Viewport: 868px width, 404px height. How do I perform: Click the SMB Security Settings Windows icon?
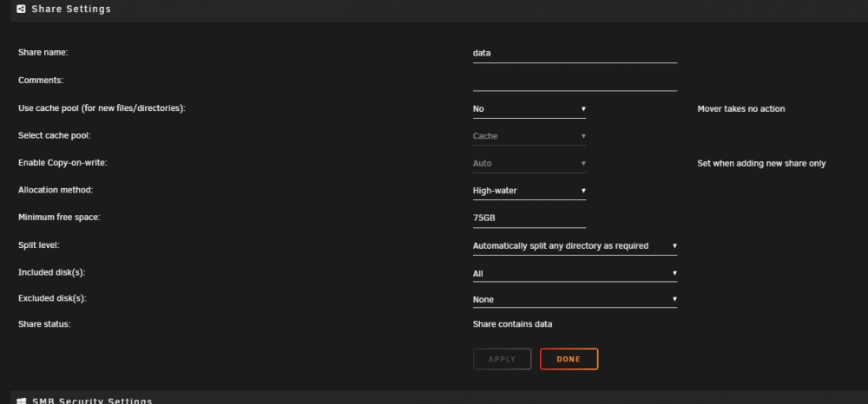point(22,401)
